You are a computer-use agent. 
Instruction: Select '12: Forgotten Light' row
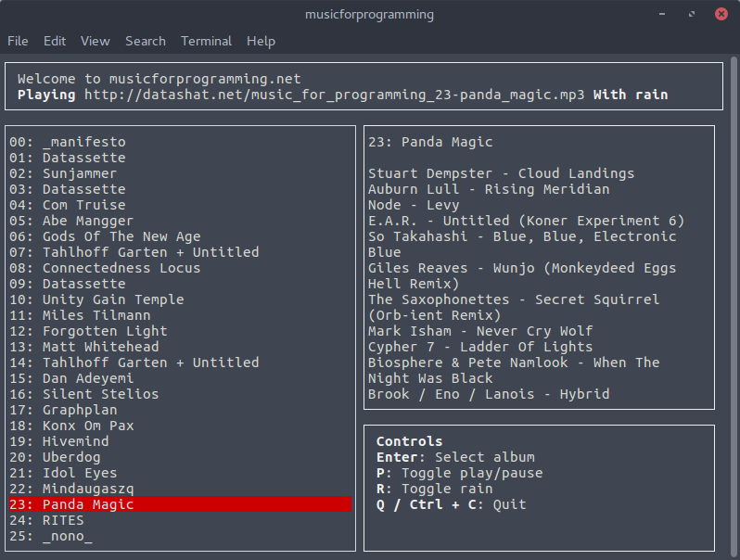tap(180, 331)
